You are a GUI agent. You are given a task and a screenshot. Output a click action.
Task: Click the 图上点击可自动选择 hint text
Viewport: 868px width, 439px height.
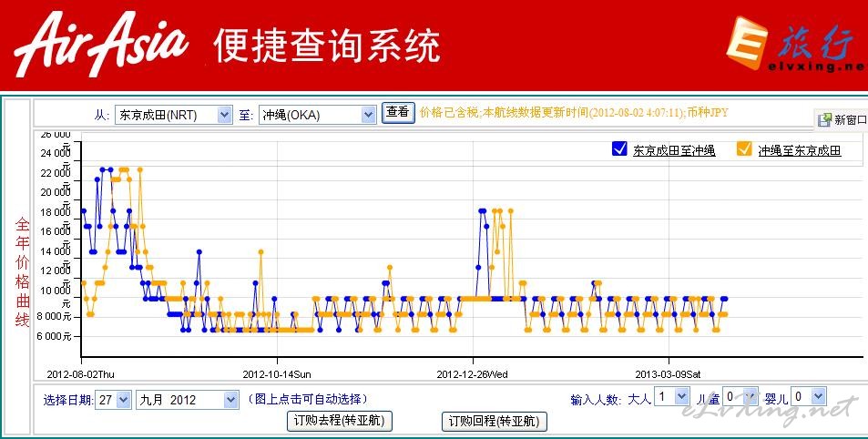pos(307,399)
